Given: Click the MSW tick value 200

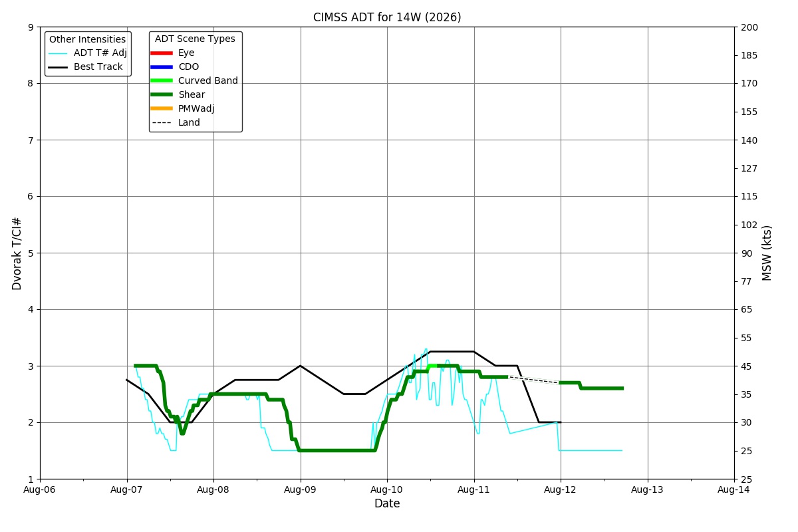Looking at the screenshot, I should click(x=749, y=27).
